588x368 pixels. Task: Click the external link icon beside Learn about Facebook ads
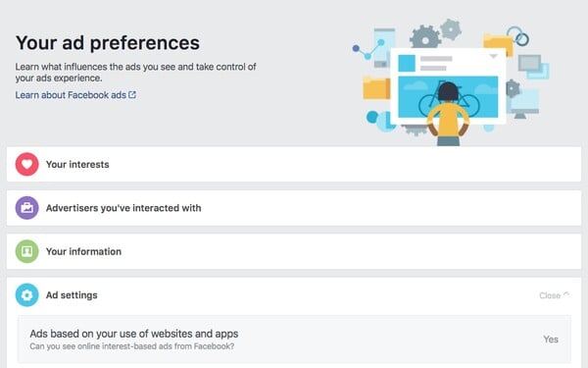[x=132, y=94]
